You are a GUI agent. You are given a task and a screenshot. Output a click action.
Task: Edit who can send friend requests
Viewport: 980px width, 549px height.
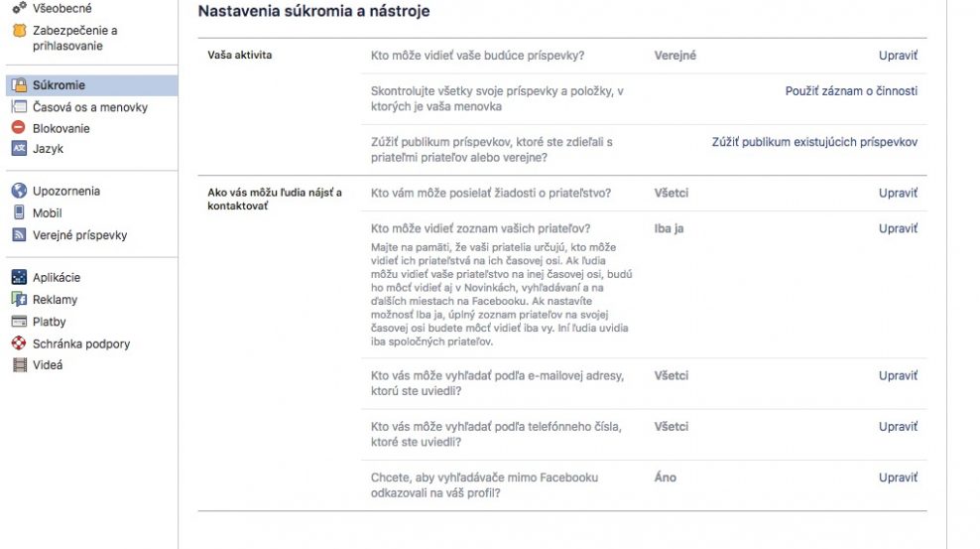(x=898, y=193)
